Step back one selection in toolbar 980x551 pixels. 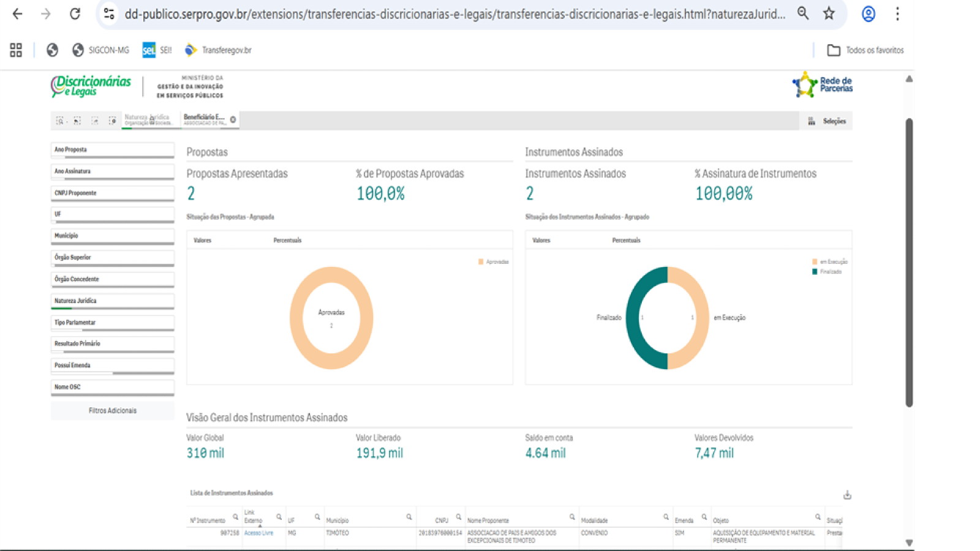coord(77,121)
